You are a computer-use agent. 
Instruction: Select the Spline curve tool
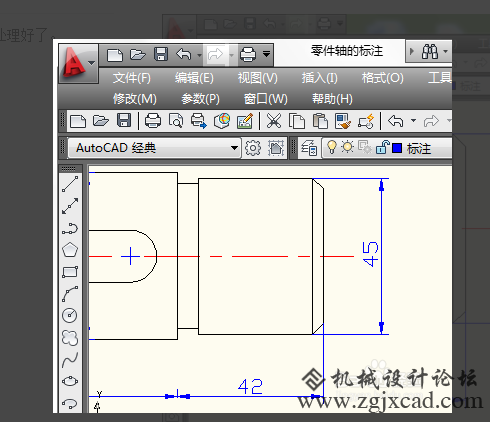tap(70, 360)
